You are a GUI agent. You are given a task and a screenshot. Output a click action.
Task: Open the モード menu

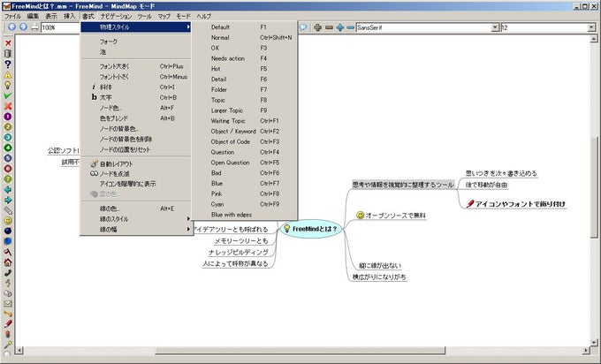point(183,16)
